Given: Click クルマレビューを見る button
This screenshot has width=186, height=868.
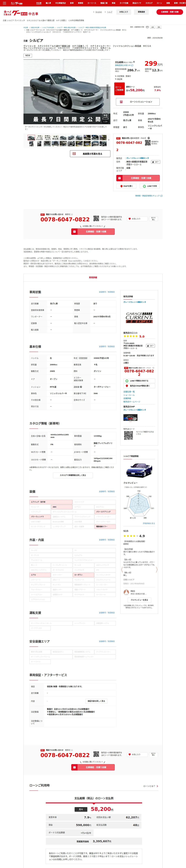Looking at the screenshot, I should click(x=139, y=600).
